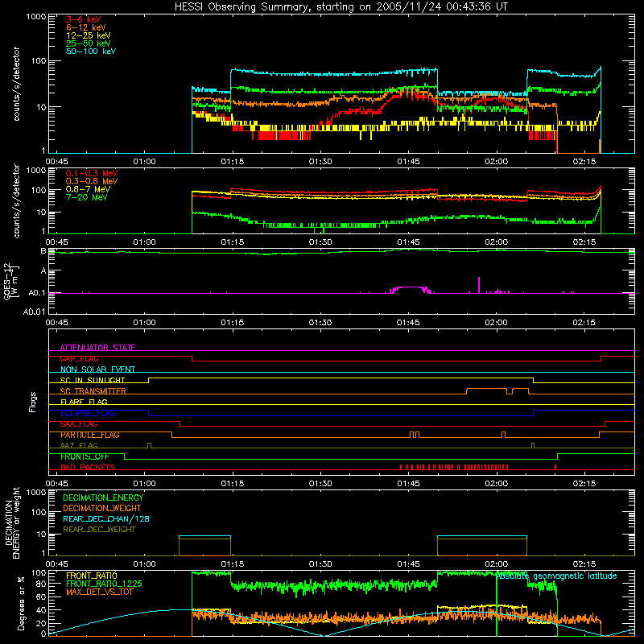
Task: Click the 0.8-7 MeV legend entry
Action: click(x=88, y=189)
